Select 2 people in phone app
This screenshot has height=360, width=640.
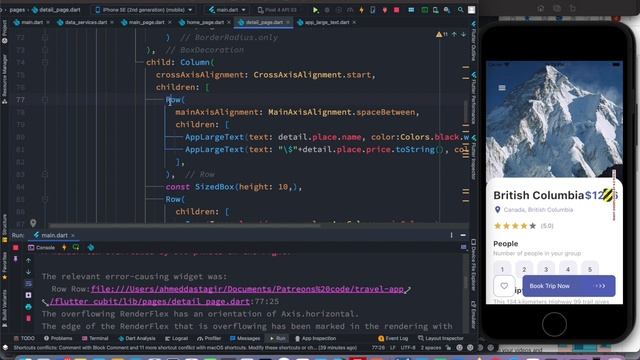pyautogui.click(x=524, y=269)
